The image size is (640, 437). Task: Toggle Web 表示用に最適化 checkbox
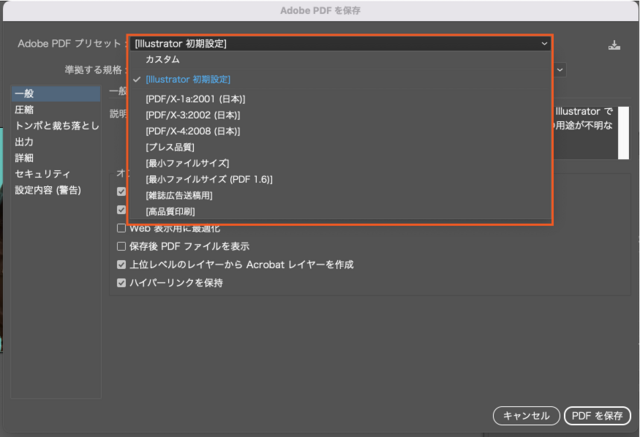(121, 228)
